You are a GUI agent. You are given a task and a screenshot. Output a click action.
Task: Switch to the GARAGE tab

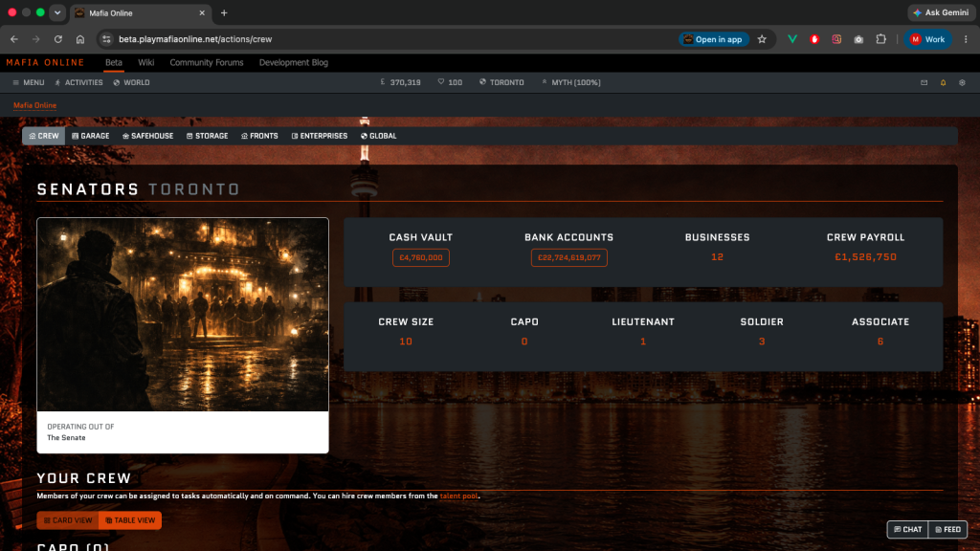pos(91,136)
